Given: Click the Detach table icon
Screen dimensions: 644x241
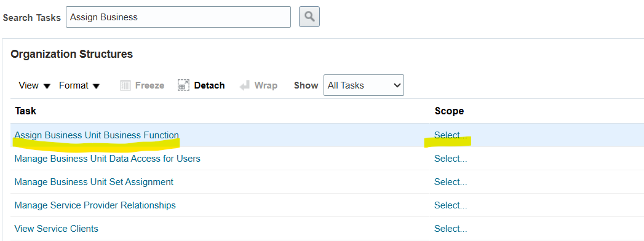Looking at the screenshot, I should pos(183,85).
